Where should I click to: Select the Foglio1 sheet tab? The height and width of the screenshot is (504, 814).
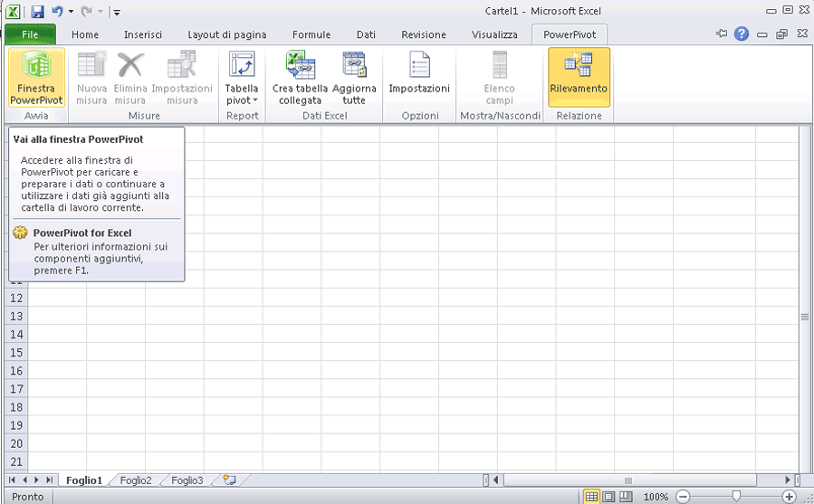[x=84, y=480]
